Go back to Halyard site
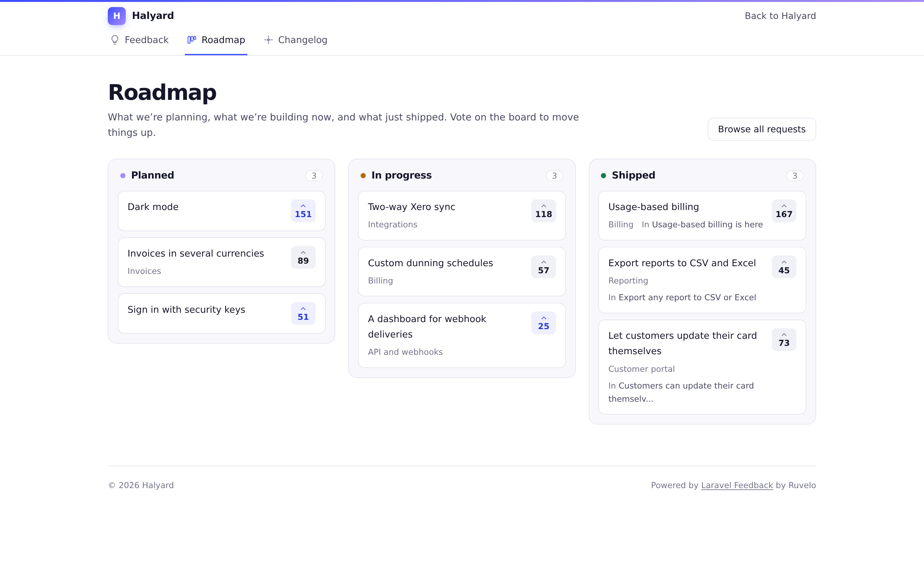 (x=780, y=16)
